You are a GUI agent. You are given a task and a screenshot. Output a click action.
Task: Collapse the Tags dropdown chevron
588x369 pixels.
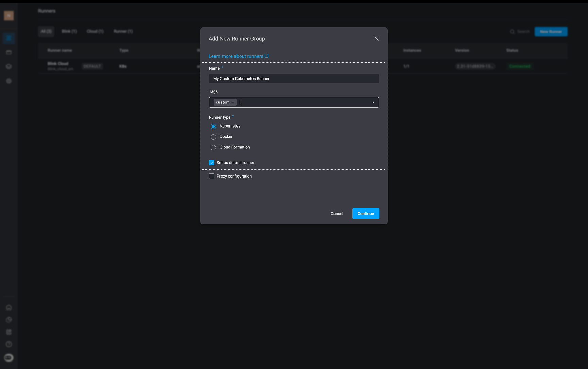(372, 102)
